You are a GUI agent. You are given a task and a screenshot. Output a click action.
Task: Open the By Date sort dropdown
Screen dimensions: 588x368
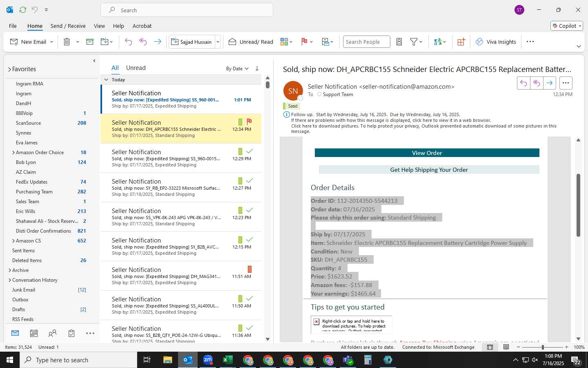click(x=237, y=69)
